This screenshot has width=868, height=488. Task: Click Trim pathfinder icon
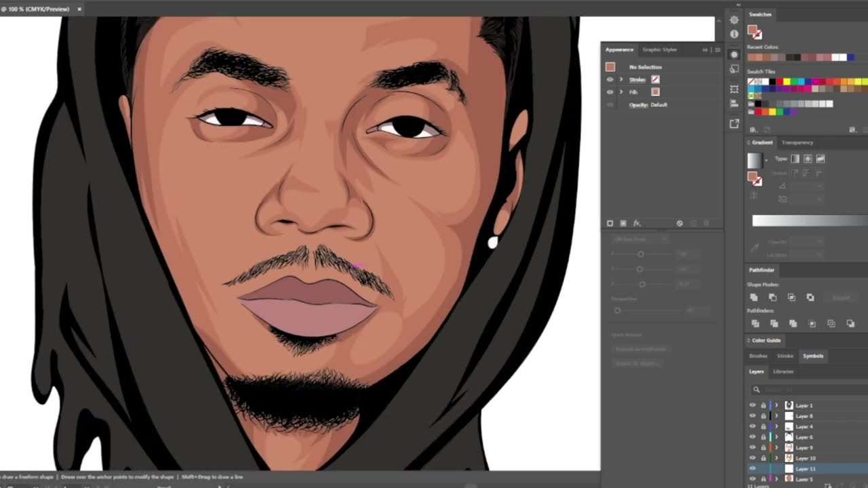pos(774,324)
